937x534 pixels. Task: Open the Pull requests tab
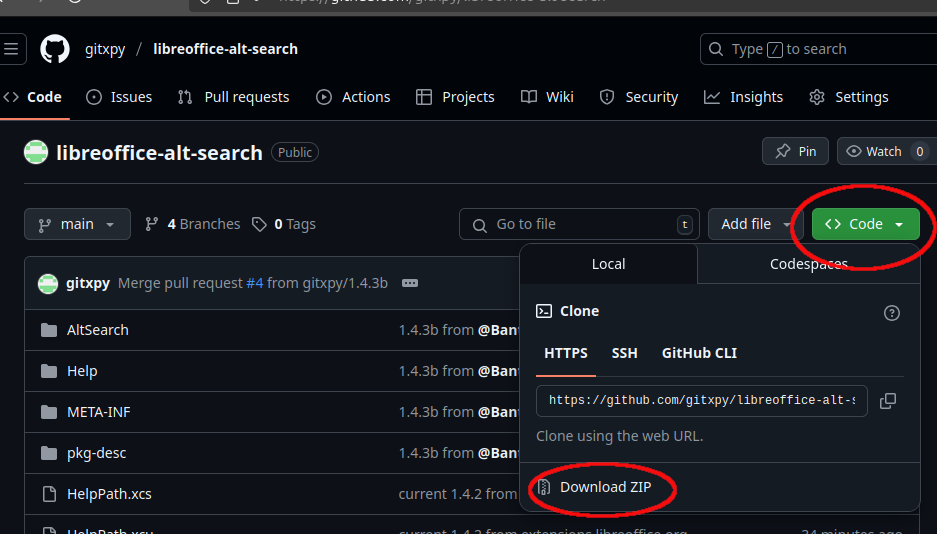pyautogui.click(x=234, y=97)
